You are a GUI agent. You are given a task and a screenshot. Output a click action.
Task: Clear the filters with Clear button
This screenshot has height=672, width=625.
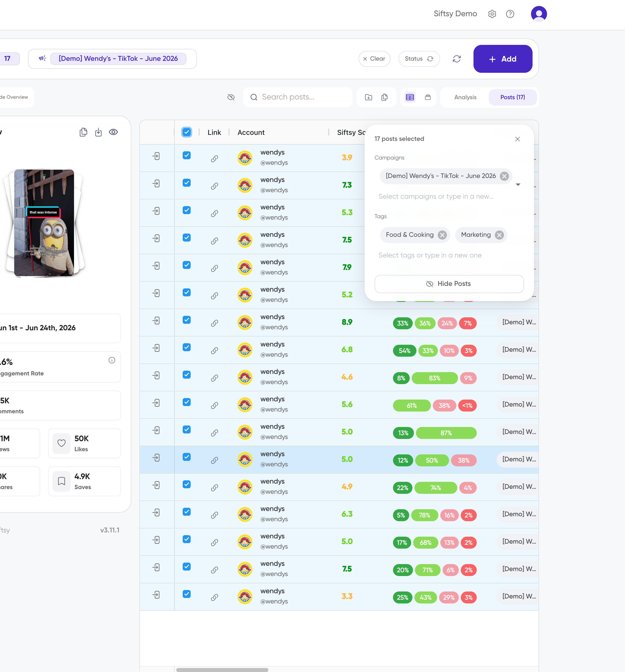(374, 59)
